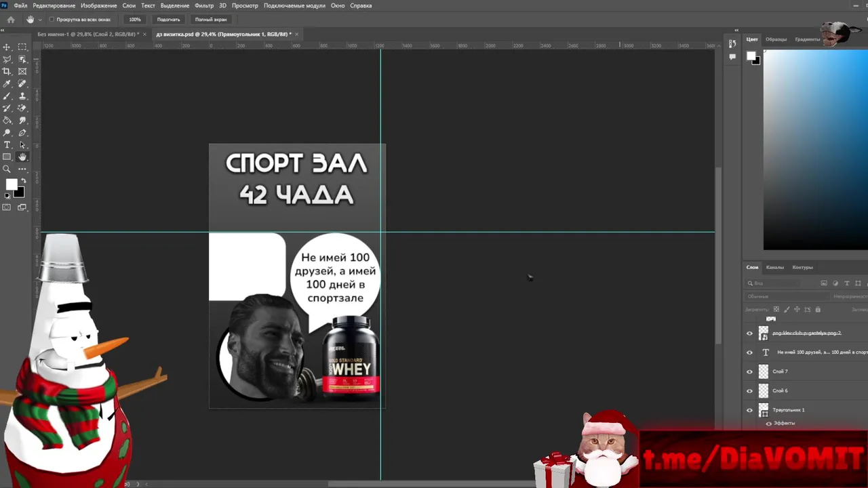The image size is (868, 488).
Task: Filter layers by shape layers
Action: [859, 283]
